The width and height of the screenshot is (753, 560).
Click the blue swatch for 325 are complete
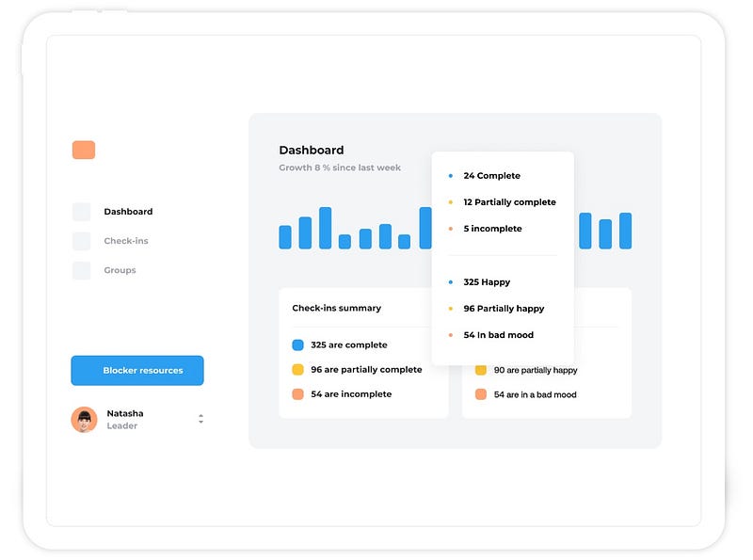pyautogui.click(x=297, y=344)
